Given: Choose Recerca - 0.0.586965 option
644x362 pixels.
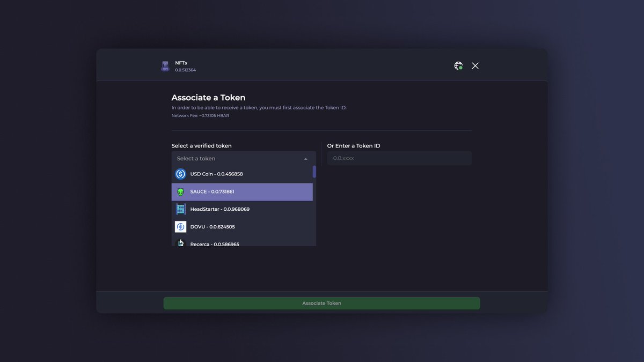Looking at the screenshot, I should pos(242,242).
